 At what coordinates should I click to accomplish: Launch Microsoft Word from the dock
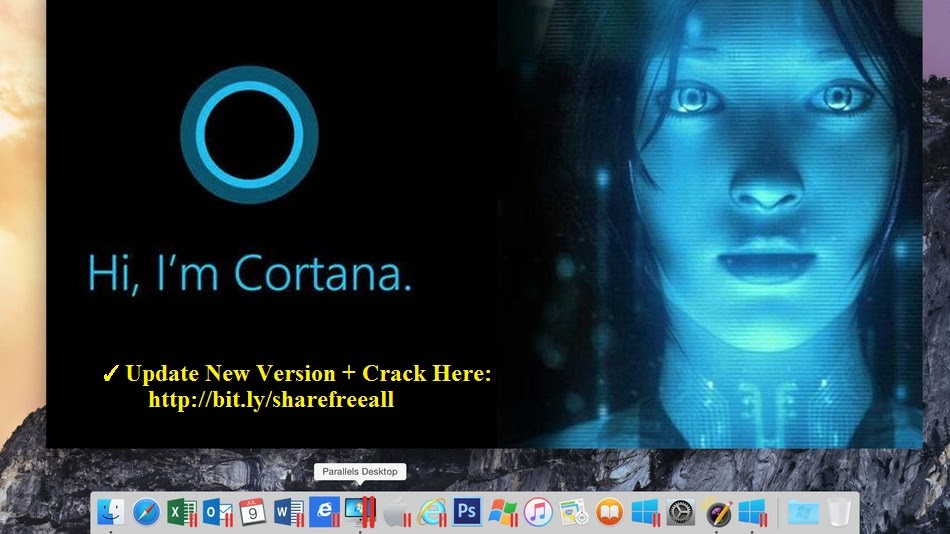(x=288, y=512)
